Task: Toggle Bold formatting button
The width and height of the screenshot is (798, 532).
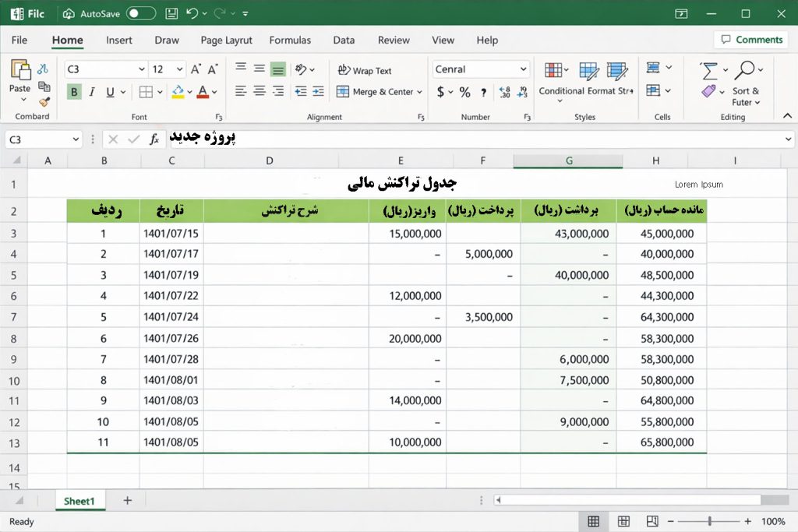Action: [74, 92]
